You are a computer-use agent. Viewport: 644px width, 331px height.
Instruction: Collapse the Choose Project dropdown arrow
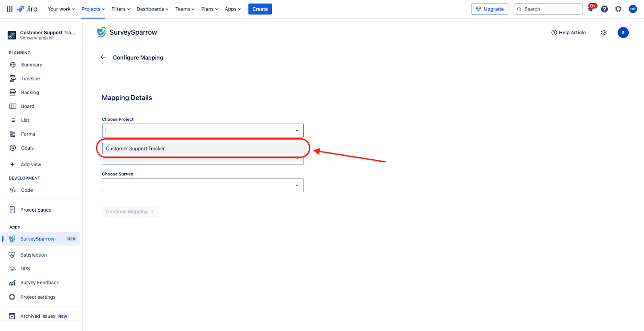tap(297, 131)
